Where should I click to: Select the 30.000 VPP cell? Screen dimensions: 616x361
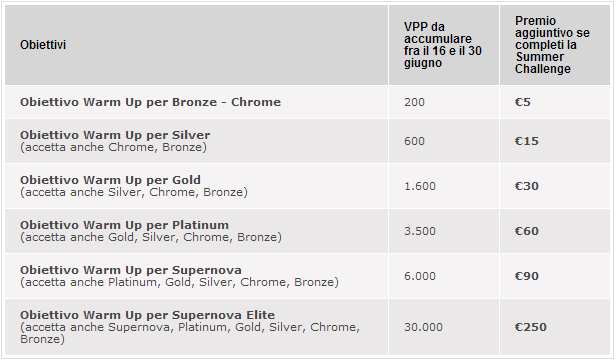point(444,327)
